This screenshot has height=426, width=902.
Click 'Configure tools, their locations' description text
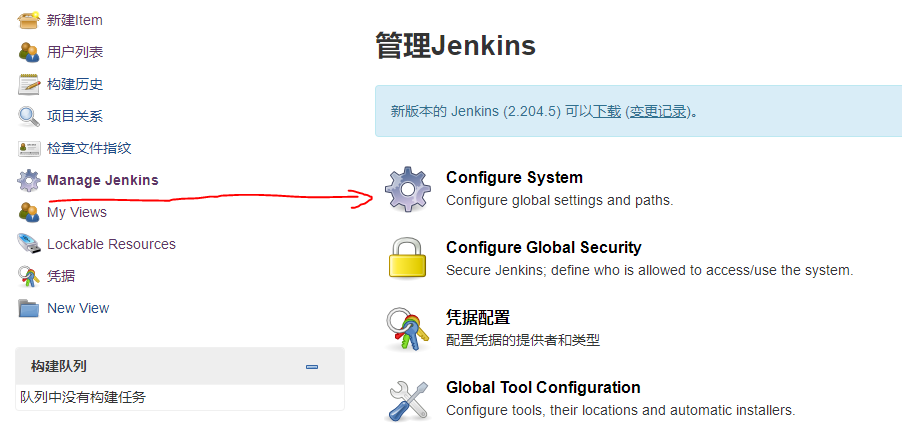(620, 410)
